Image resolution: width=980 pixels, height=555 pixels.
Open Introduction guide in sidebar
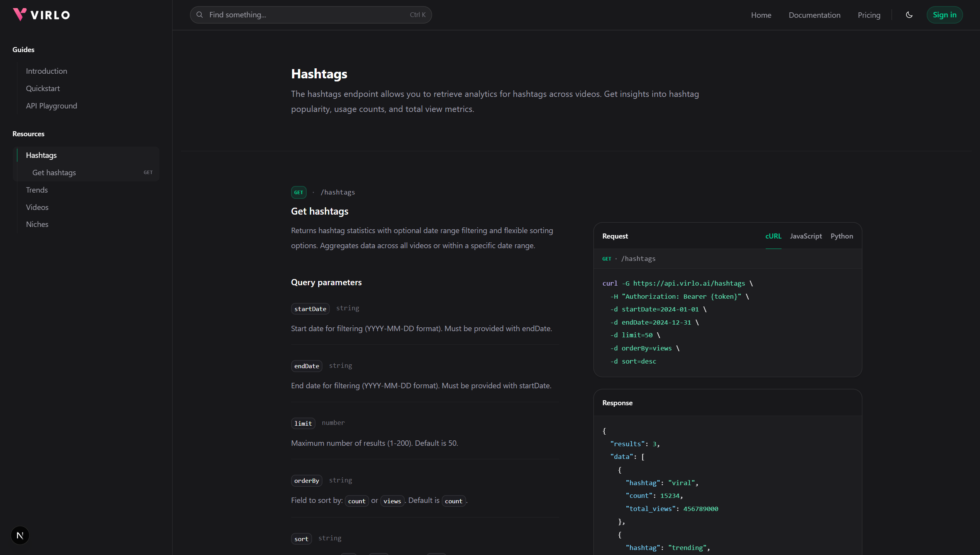click(46, 71)
